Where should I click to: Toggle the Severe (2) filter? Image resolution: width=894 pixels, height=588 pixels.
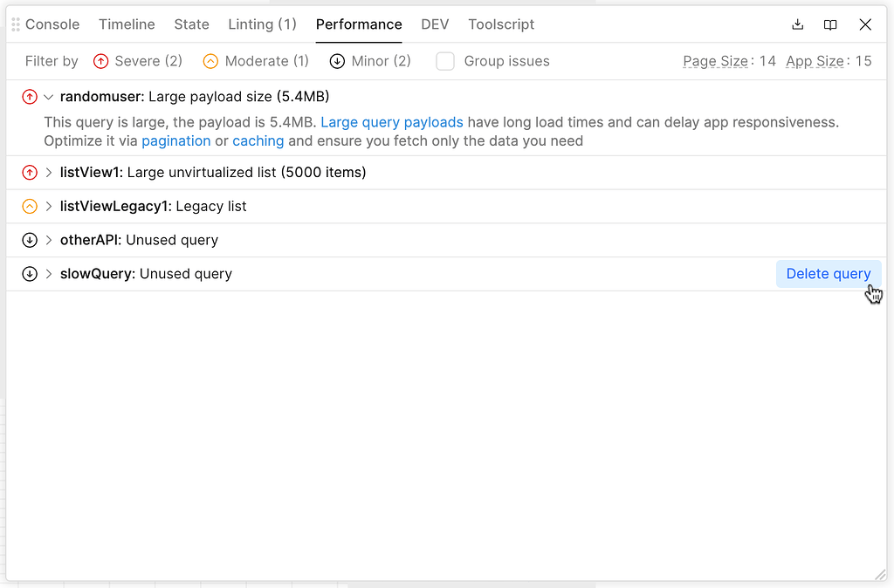pos(137,61)
